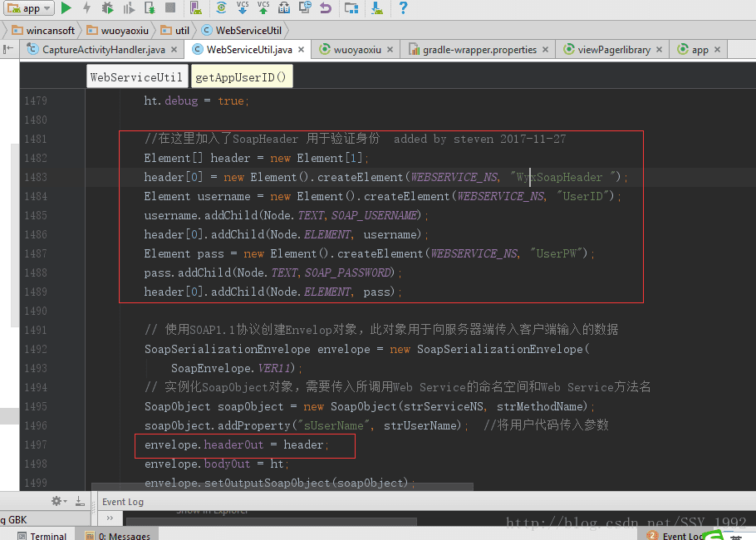Screen dimensions: 756x540
Task: Open the SDK Manager download icon
Action: click(377, 7)
